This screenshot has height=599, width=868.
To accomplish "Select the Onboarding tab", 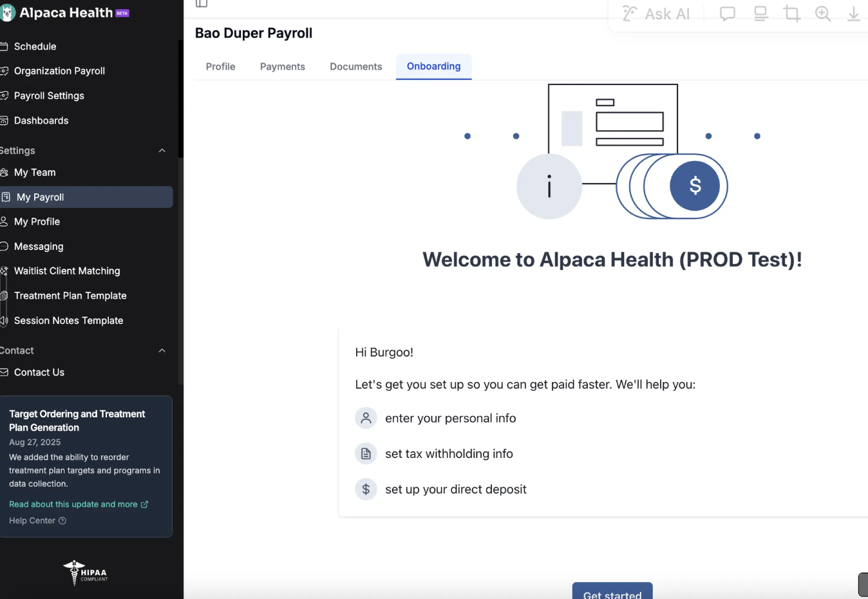I will [434, 66].
